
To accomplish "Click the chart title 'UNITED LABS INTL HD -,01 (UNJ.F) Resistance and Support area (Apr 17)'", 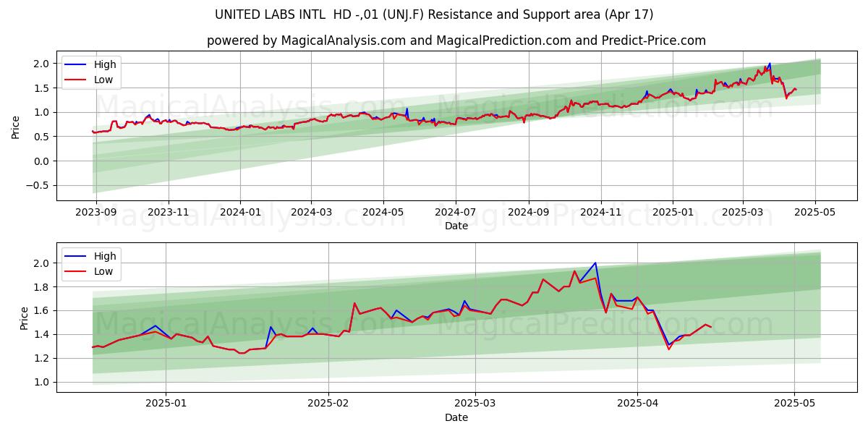I will pos(434,14).
